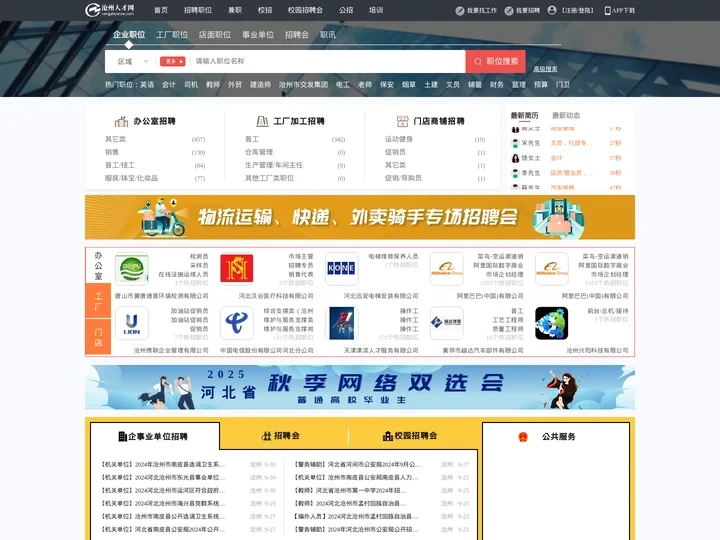The image size is (720, 540).
Task: Select the 企业职位 search tab
Action: coord(129,34)
